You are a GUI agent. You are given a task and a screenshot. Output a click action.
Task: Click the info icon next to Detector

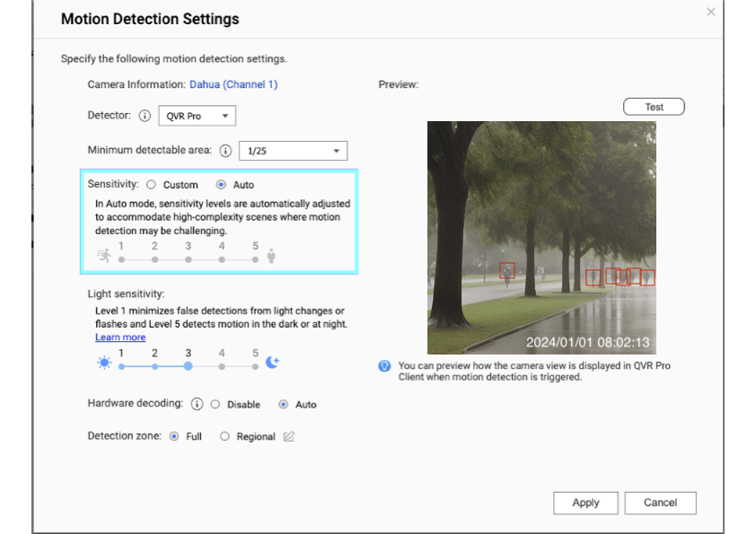(145, 116)
